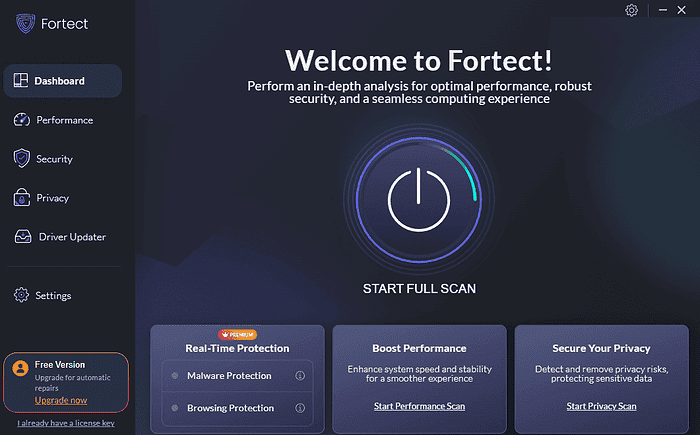
Task: Open settings via the top-right gear icon
Action: coord(631,10)
